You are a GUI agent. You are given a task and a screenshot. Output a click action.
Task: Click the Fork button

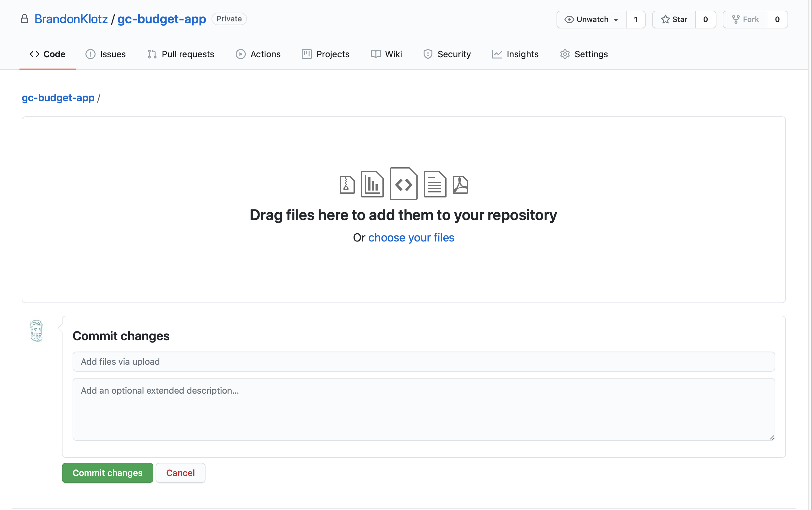click(x=745, y=19)
